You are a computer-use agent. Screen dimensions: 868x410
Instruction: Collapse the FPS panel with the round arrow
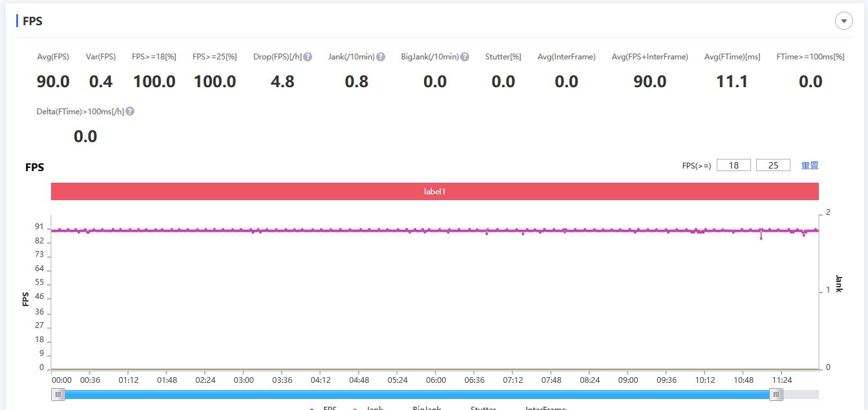[843, 21]
